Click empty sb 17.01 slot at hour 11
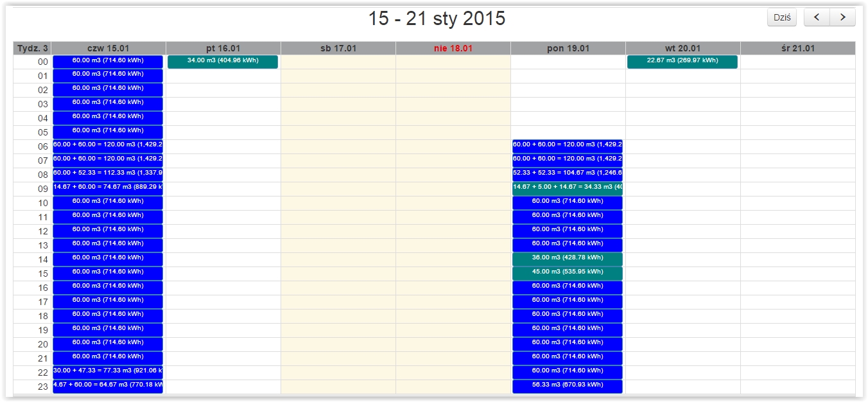The image size is (868, 402). 338,217
